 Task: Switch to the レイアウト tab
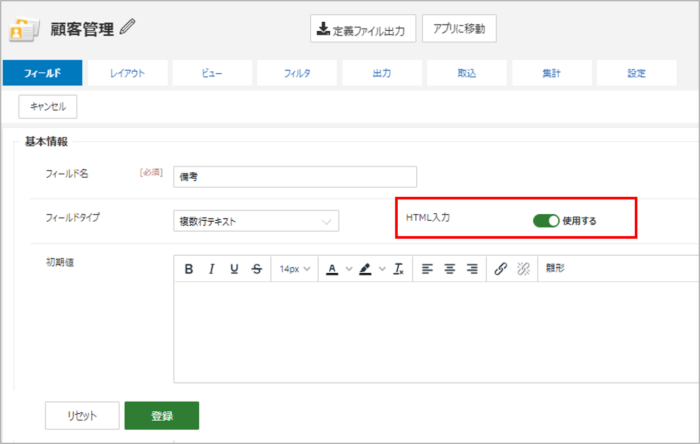[128, 73]
